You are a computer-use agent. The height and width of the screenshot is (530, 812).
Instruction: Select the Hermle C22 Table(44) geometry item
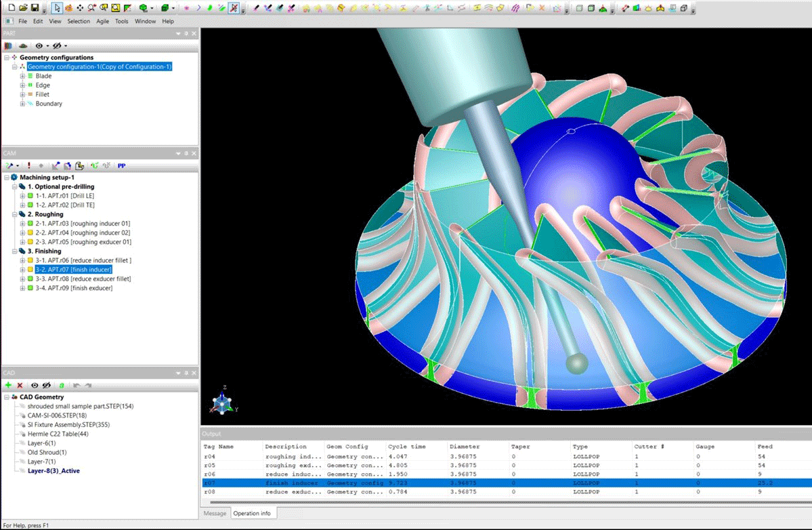click(58, 434)
